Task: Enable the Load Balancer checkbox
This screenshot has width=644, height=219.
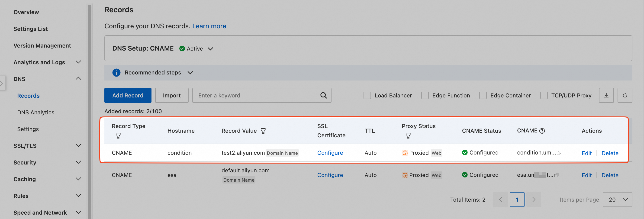Action: pos(367,95)
